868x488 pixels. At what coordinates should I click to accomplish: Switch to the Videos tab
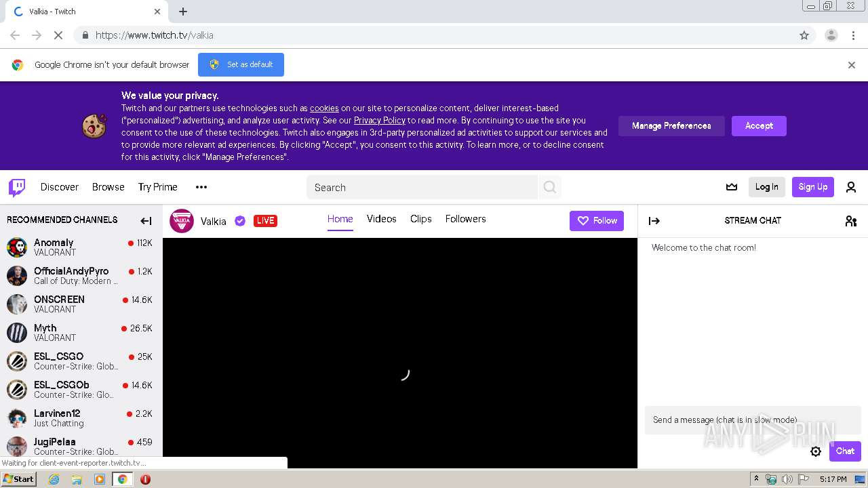pos(382,219)
